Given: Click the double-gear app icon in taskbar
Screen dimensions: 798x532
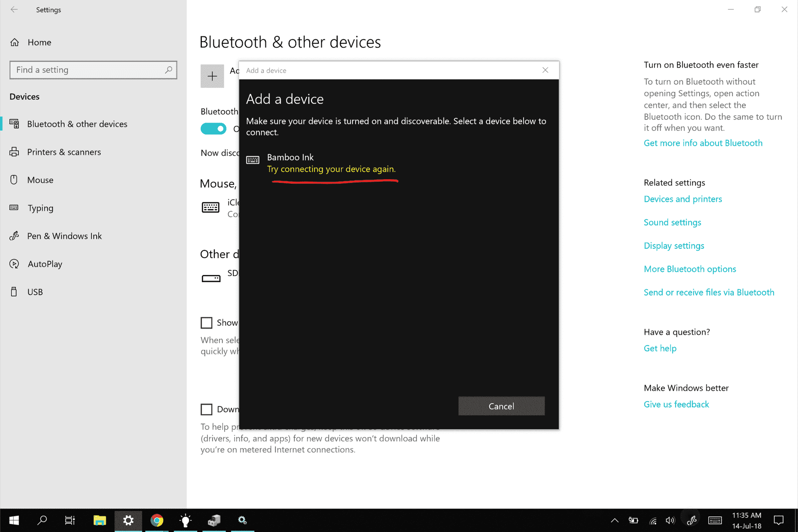Looking at the screenshot, I should coord(242,520).
